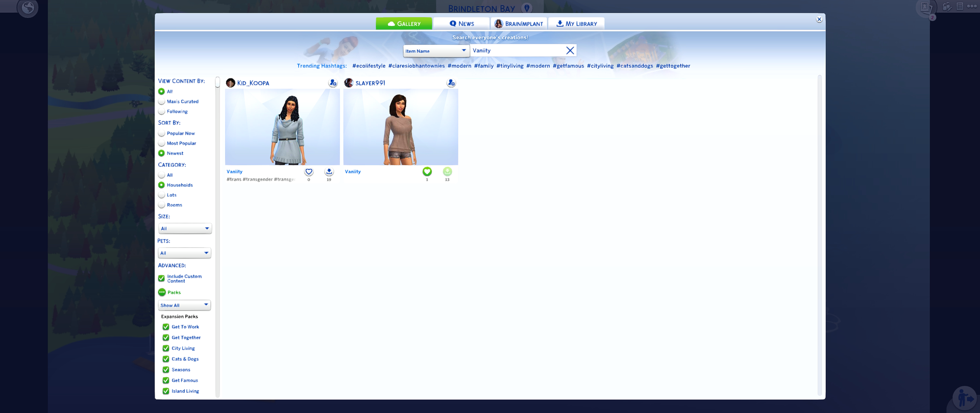The height and width of the screenshot is (413, 980).
Task: Open the gallery photo icon in top bar
Action: [x=925, y=7]
